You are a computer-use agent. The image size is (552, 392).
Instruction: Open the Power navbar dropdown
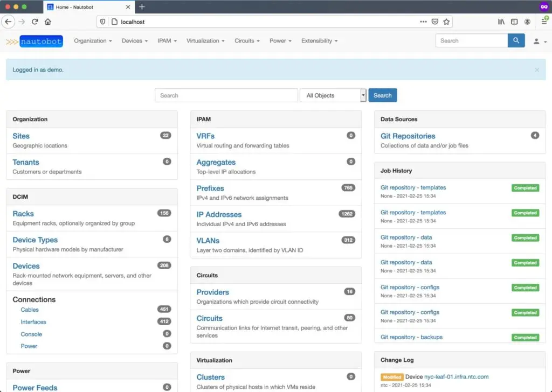280,41
